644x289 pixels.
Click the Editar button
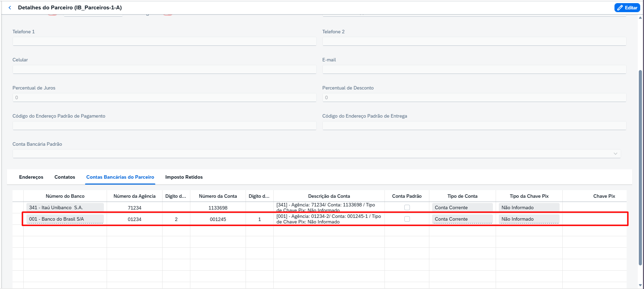click(x=627, y=8)
